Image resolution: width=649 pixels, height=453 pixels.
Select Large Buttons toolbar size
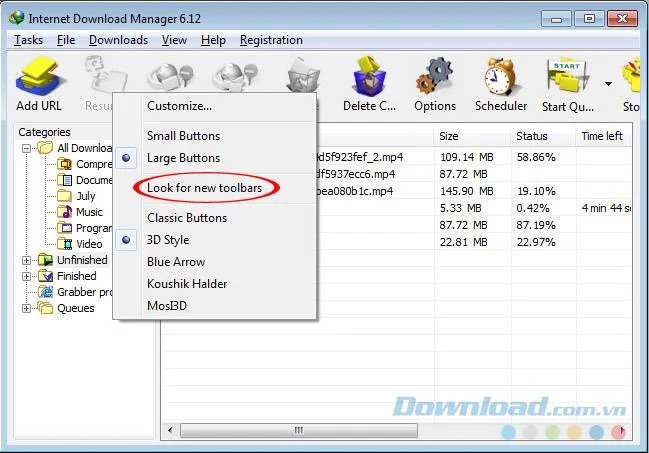(x=183, y=158)
